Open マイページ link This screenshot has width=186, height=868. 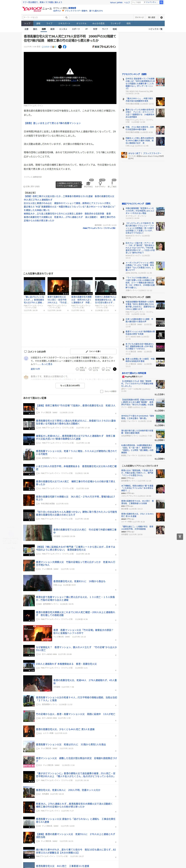[x=139, y=18]
